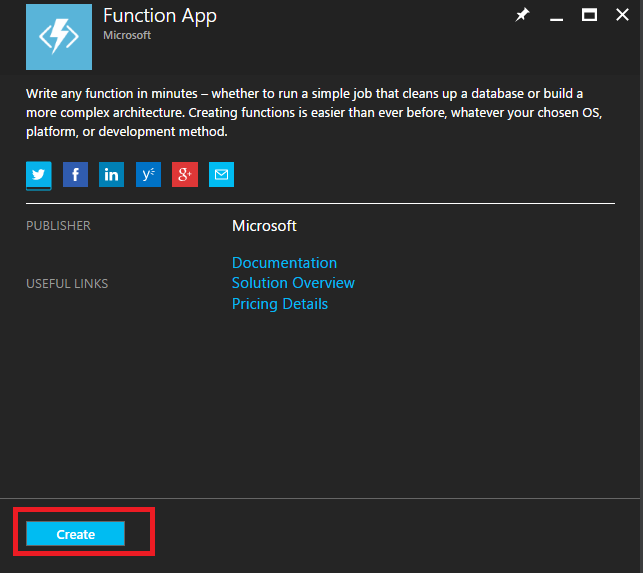Screen dimensions: 643x573
Task: Click the description paragraph starting 'Write any function'
Action: (x=314, y=112)
